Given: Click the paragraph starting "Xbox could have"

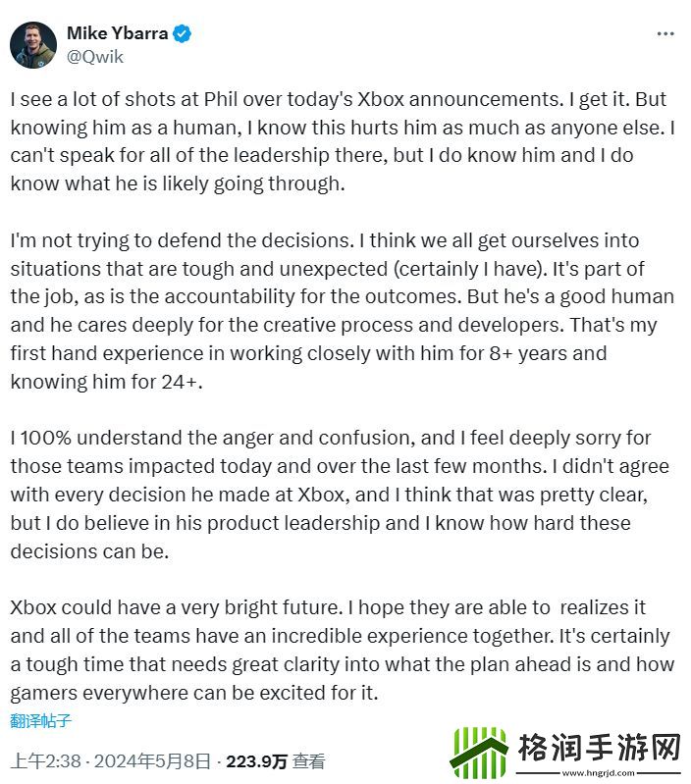Looking at the screenshot, I should pos(343,650).
